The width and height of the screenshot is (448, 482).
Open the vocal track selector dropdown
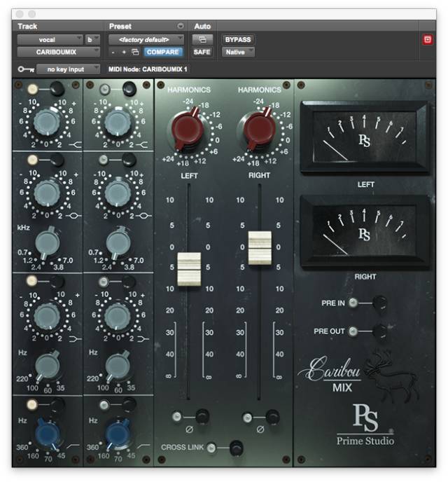pos(50,40)
